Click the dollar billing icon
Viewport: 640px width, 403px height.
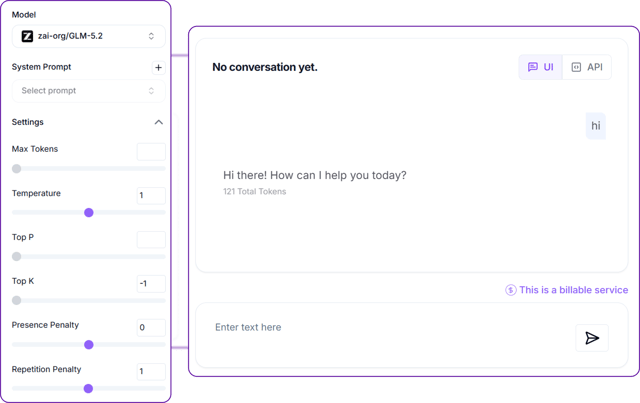click(x=511, y=290)
